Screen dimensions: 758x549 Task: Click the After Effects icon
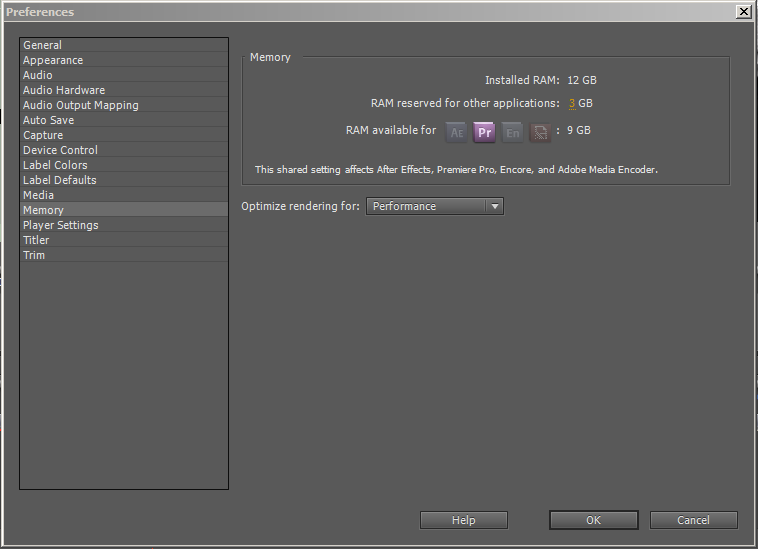tap(456, 132)
